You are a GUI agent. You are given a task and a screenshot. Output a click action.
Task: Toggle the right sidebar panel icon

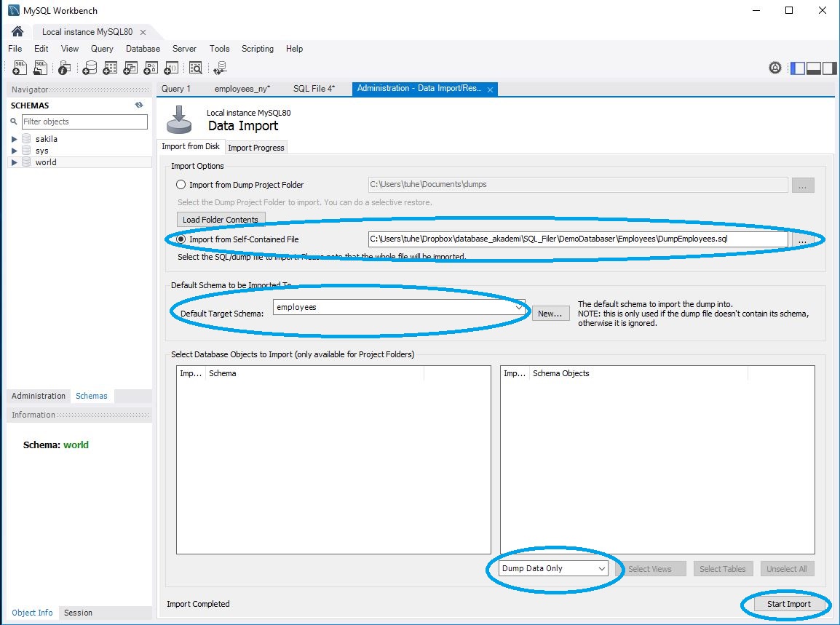tap(829, 68)
